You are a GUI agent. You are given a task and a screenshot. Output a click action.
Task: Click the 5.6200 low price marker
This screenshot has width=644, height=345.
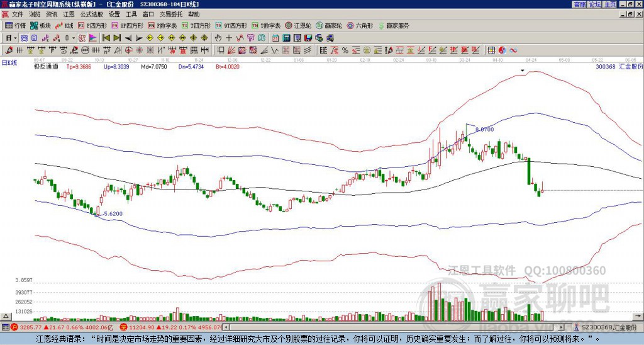[113, 214]
